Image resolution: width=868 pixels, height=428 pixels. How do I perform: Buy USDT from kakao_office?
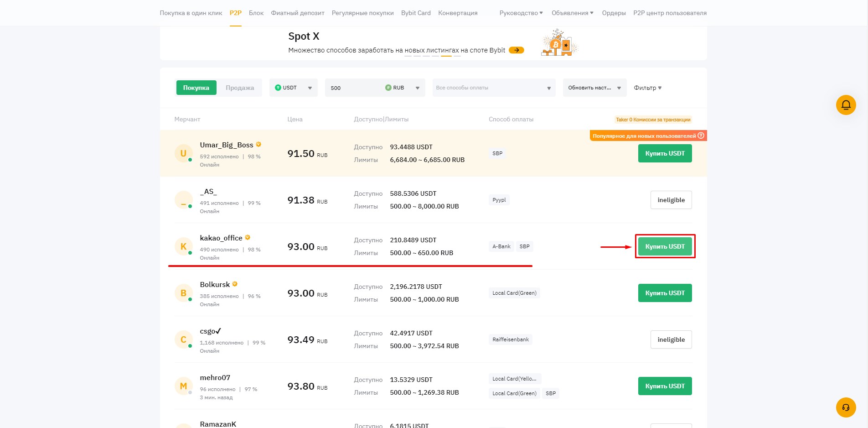pos(665,246)
